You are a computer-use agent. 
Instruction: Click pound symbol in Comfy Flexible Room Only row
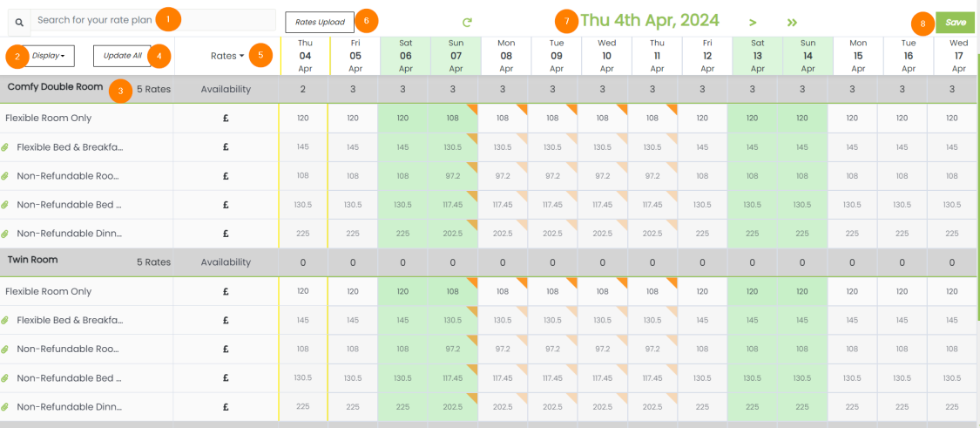point(226,119)
